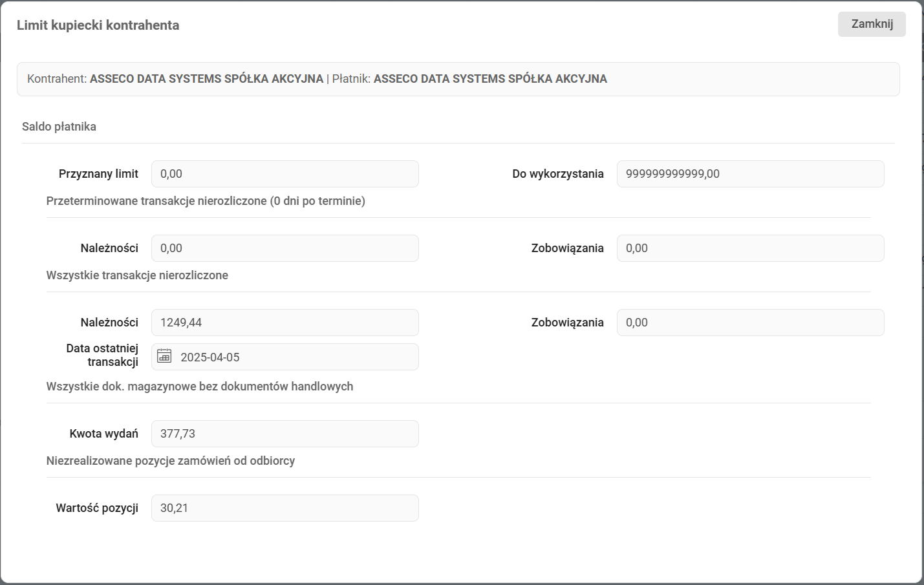Select the Saldo płatnika section heading
Viewport: 924px width, 585px height.
(x=59, y=127)
